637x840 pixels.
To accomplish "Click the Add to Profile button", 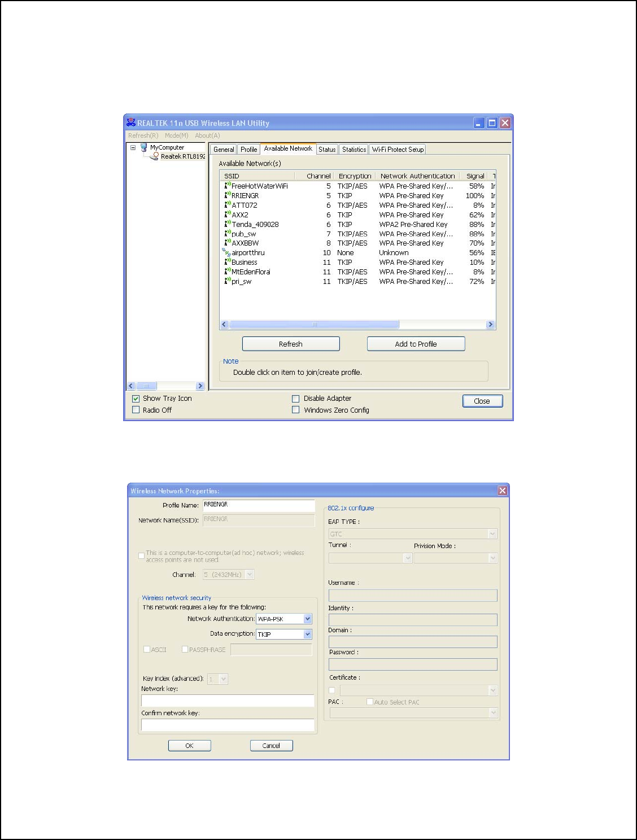I will [x=416, y=344].
